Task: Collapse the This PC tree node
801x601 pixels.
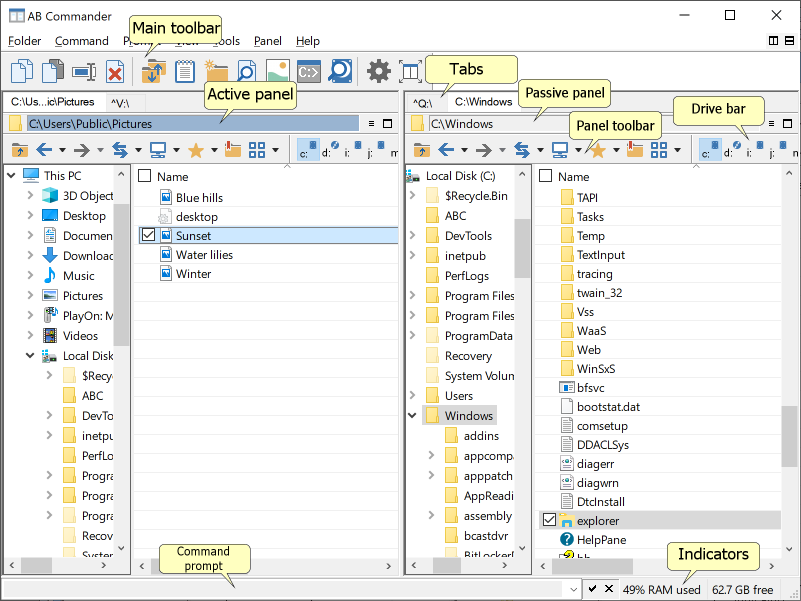Action: pos(11,175)
